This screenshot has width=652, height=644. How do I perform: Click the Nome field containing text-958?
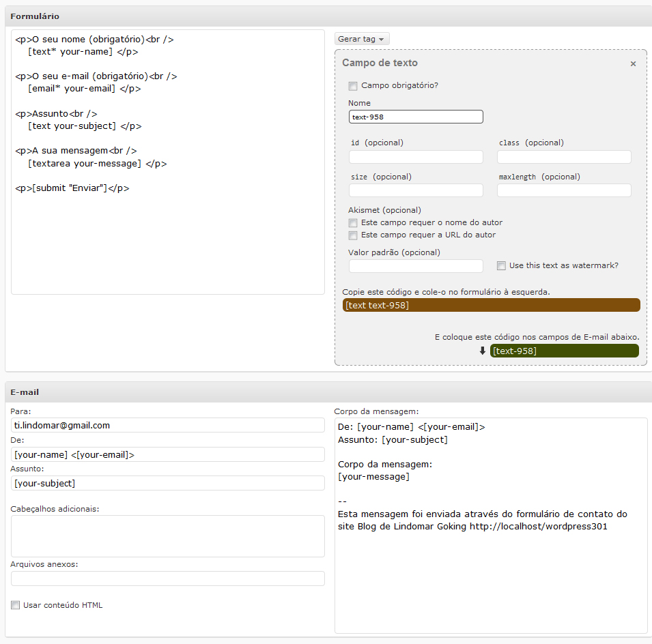pyautogui.click(x=416, y=117)
